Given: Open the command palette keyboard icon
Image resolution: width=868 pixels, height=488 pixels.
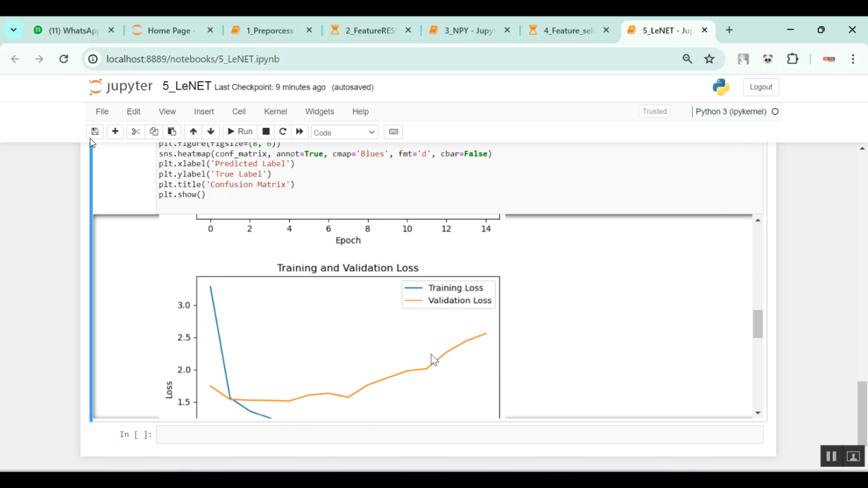Looking at the screenshot, I should coord(393,132).
